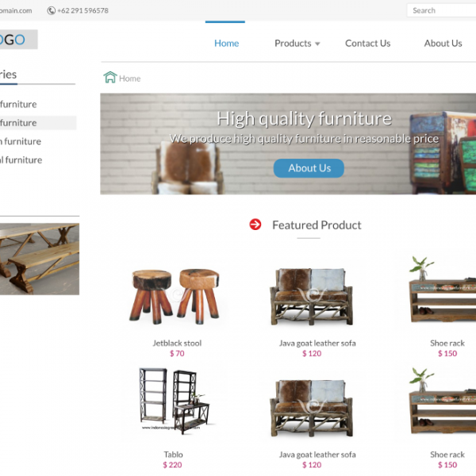Click the blue About Us banner button
This screenshot has height=476, width=476.
[309, 168]
